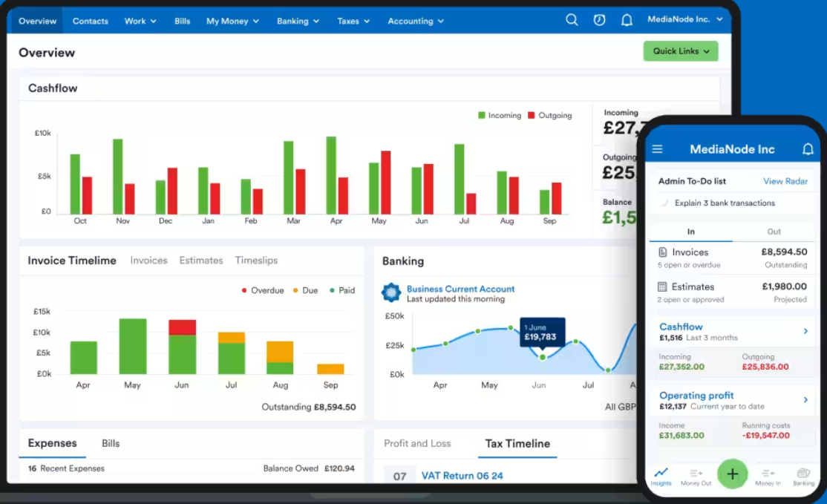Open the Operating profit link on mobile
Viewport: 827px width, 504px height.
pos(696,396)
